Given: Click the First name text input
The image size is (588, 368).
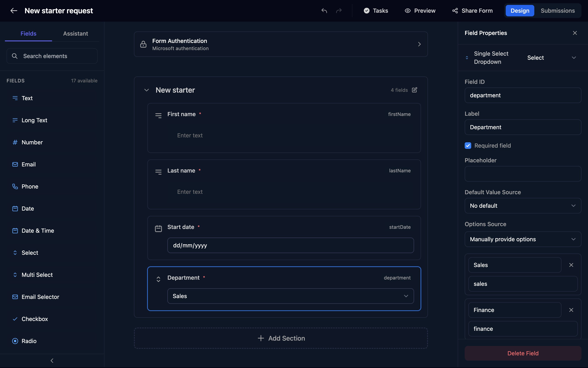Looking at the screenshot, I should (x=291, y=135).
